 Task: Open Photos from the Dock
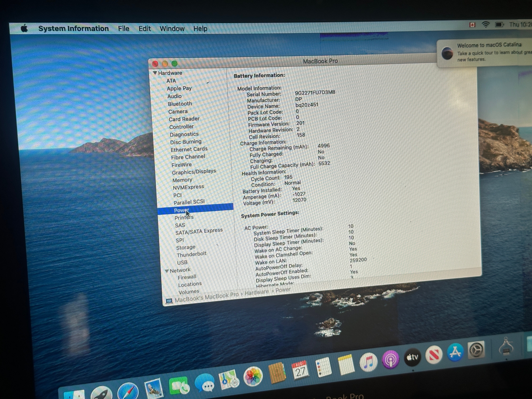pos(253,376)
